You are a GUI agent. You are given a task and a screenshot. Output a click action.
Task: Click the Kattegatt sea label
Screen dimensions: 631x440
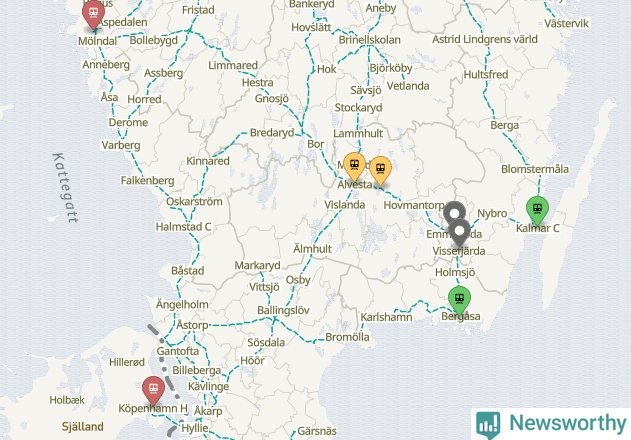(x=66, y=188)
